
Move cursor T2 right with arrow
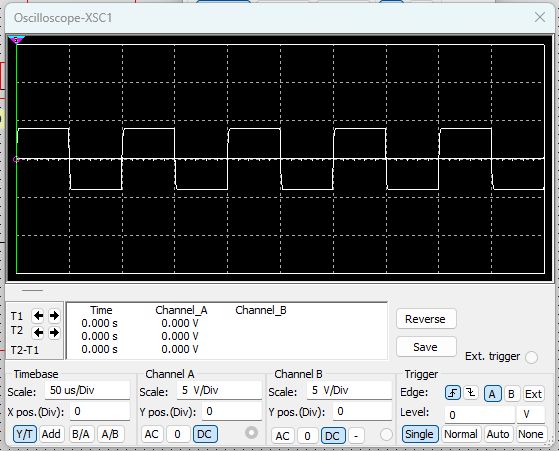(54, 333)
